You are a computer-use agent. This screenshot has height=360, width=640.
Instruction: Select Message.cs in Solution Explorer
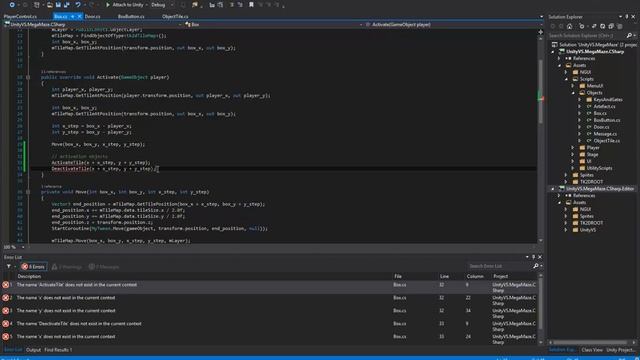[x=605, y=134]
